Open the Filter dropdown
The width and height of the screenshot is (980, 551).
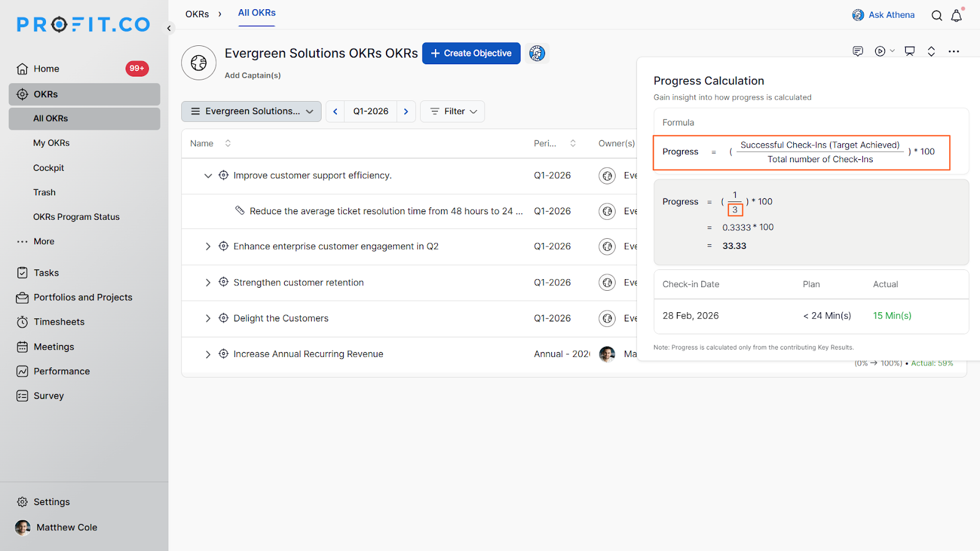[453, 111]
